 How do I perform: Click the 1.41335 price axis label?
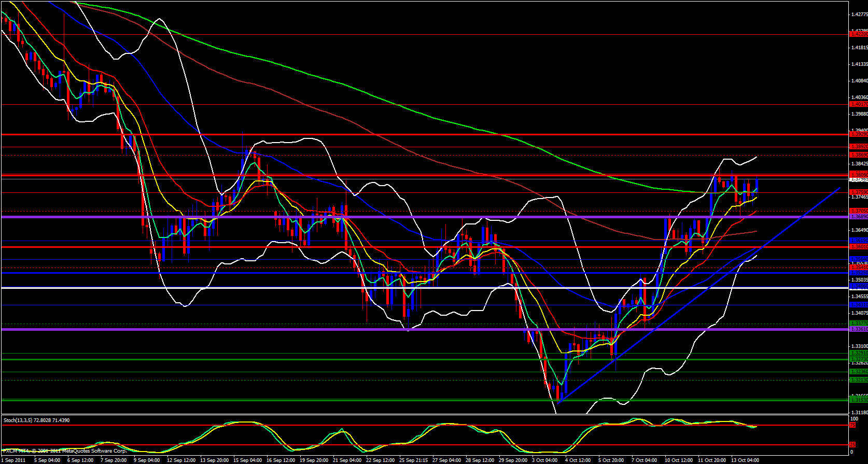click(859, 64)
